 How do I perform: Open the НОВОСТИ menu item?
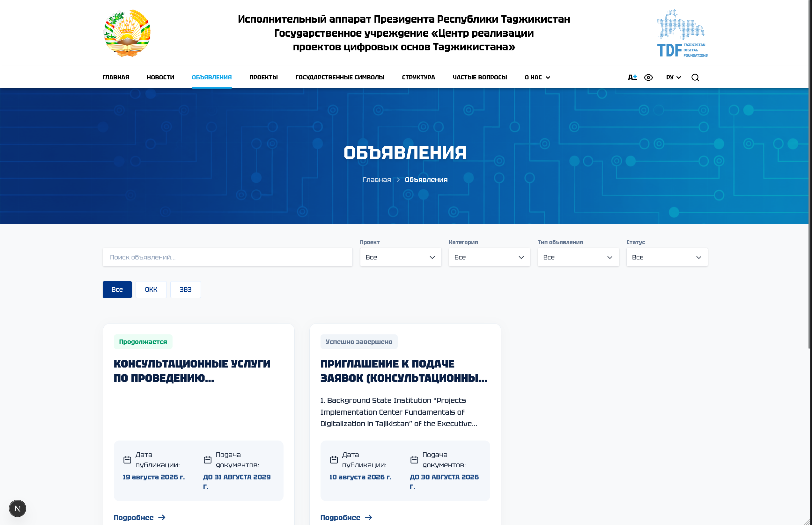pyautogui.click(x=161, y=77)
